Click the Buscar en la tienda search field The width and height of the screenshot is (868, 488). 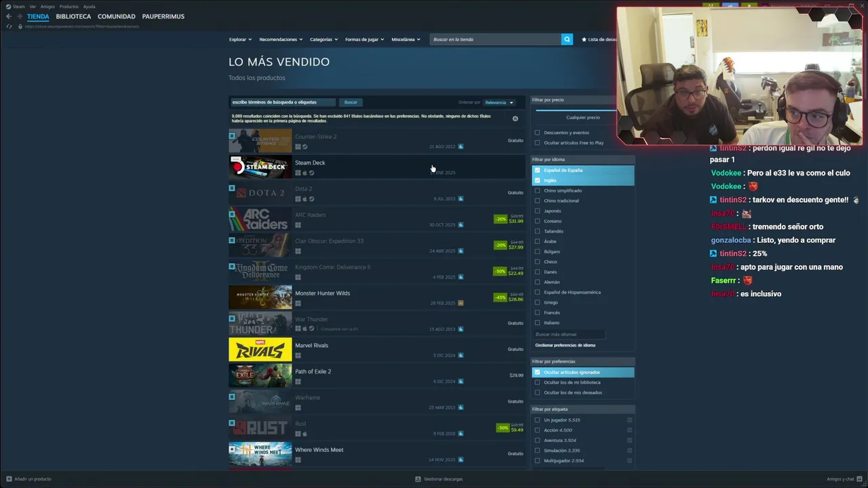[496, 39]
